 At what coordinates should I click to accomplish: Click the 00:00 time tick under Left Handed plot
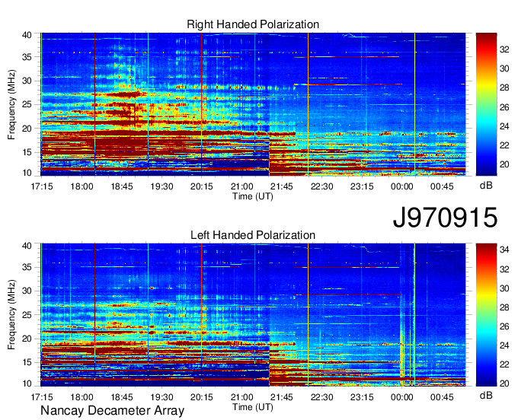(401, 397)
